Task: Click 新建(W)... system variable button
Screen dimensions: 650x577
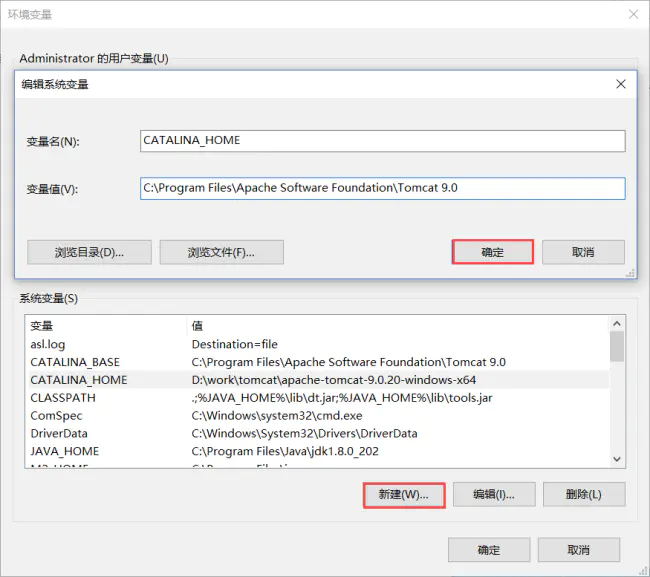Action: tap(404, 495)
